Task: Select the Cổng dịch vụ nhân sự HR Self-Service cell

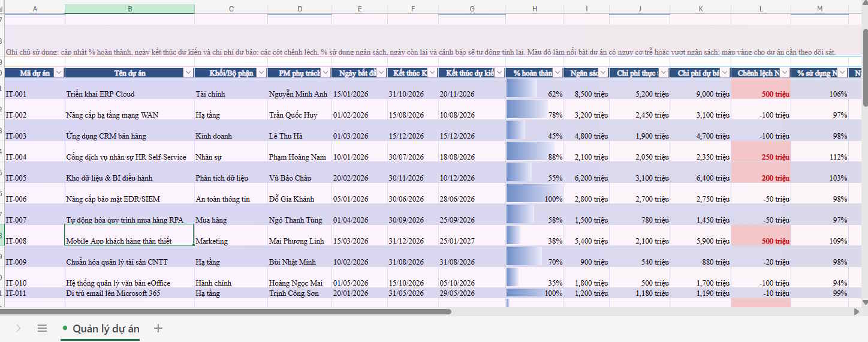Action: coord(129,151)
